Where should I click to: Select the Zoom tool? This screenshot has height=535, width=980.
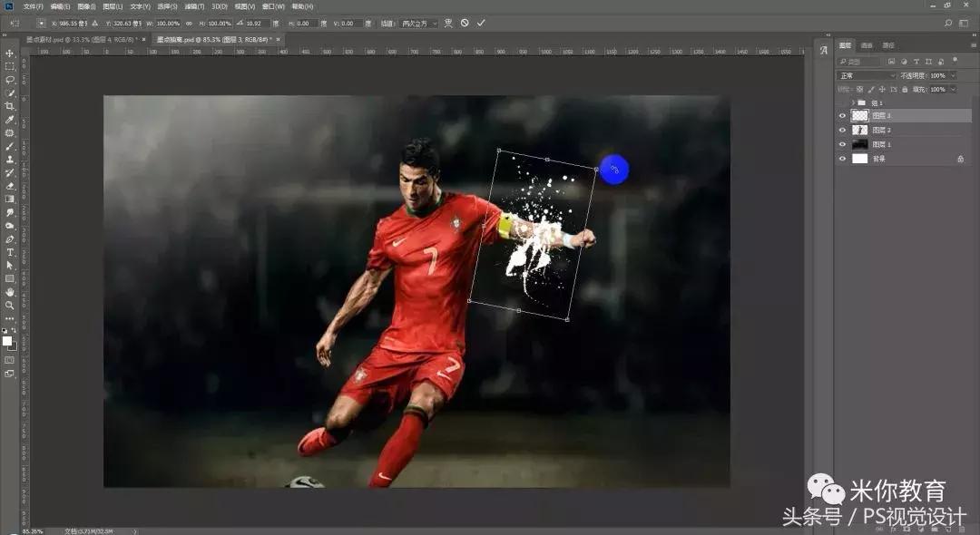click(x=9, y=306)
